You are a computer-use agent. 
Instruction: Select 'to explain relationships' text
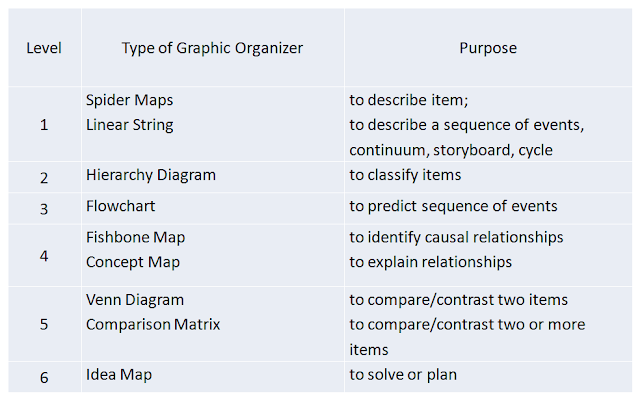click(430, 262)
